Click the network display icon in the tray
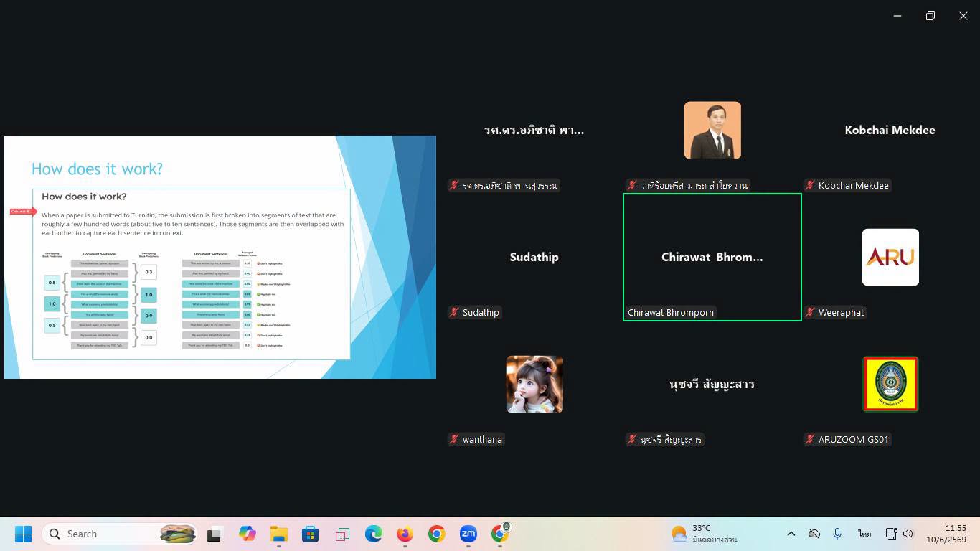Image resolution: width=980 pixels, height=551 pixels. point(891,534)
